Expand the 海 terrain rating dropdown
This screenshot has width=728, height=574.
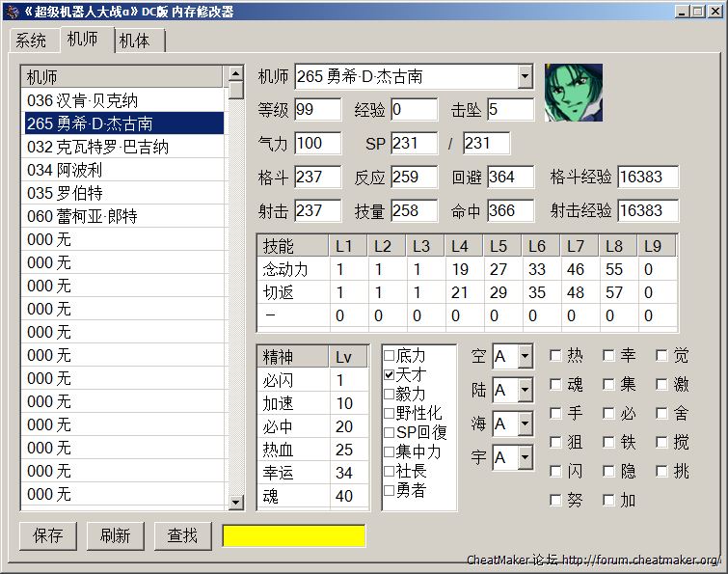tap(525, 424)
